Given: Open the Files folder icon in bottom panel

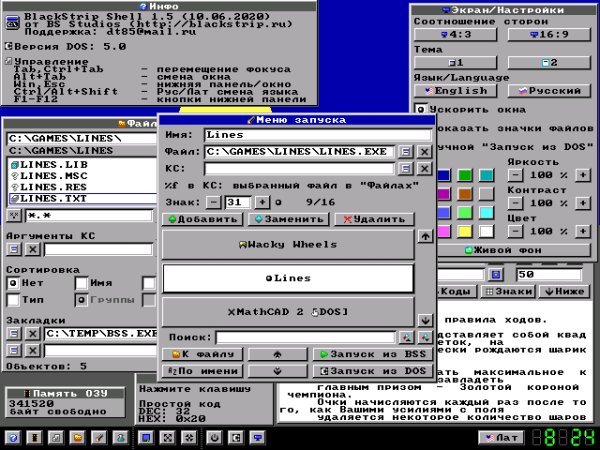Looking at the screenshot, I should coord(78,438).
